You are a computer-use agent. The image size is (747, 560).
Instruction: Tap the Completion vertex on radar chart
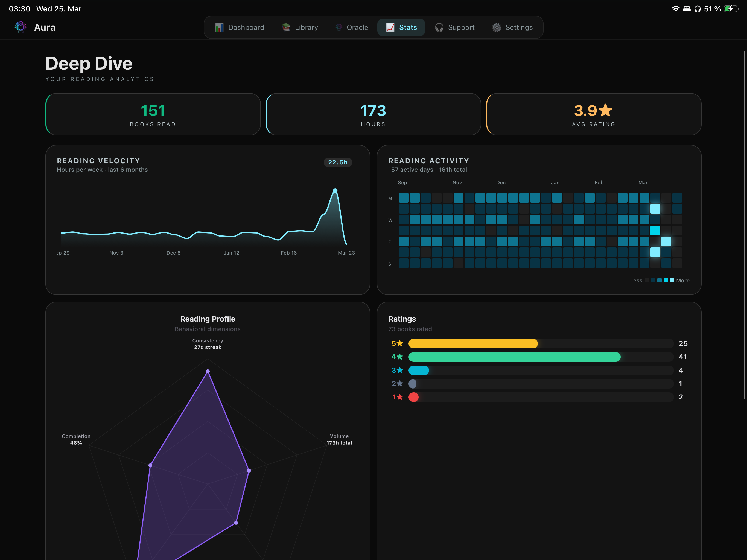(x=150, y=465)
